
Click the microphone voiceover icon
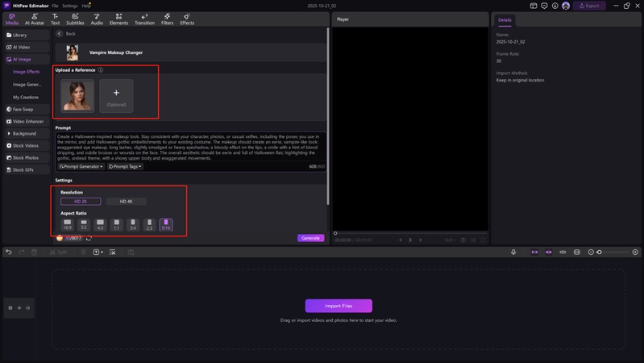tap(513, 252)
